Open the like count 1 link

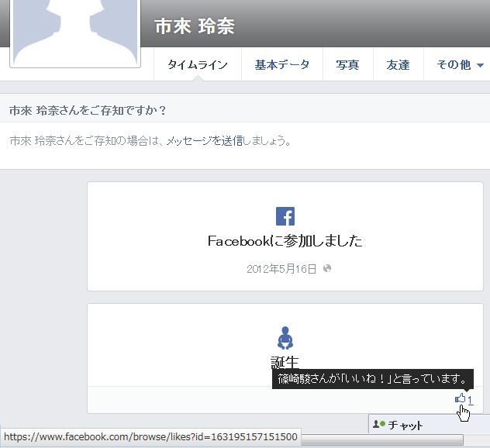tap(470, 400)
